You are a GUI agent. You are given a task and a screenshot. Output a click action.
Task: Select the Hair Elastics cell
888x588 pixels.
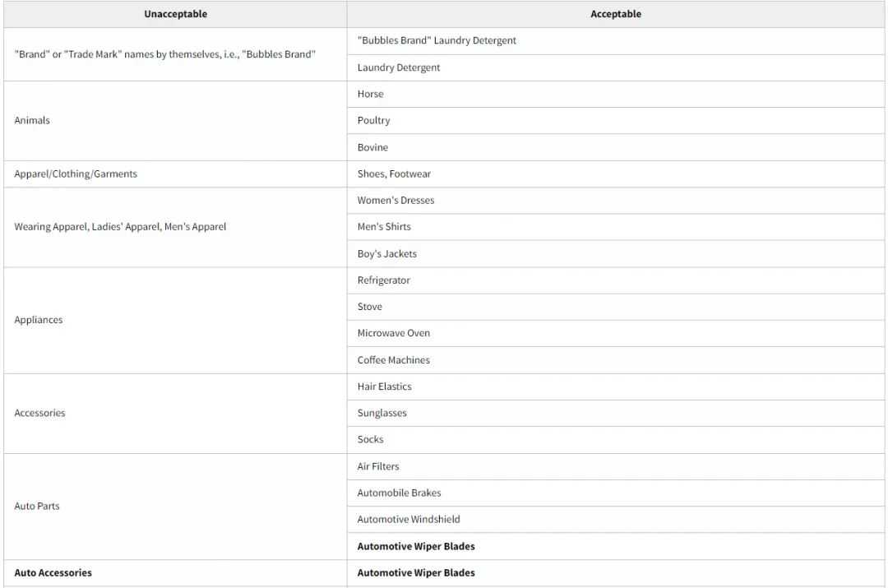(x=616, y=387)
